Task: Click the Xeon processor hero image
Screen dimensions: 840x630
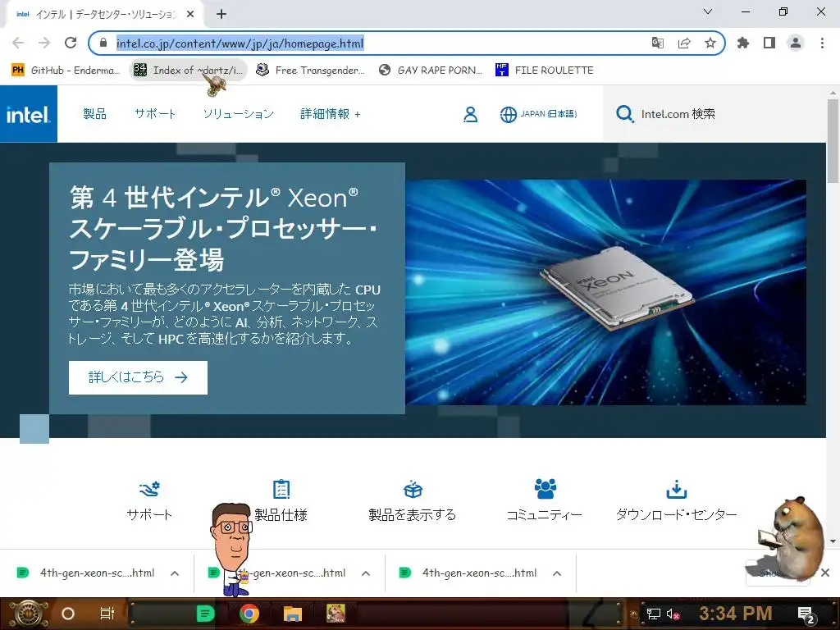Action: pos(605,292)
